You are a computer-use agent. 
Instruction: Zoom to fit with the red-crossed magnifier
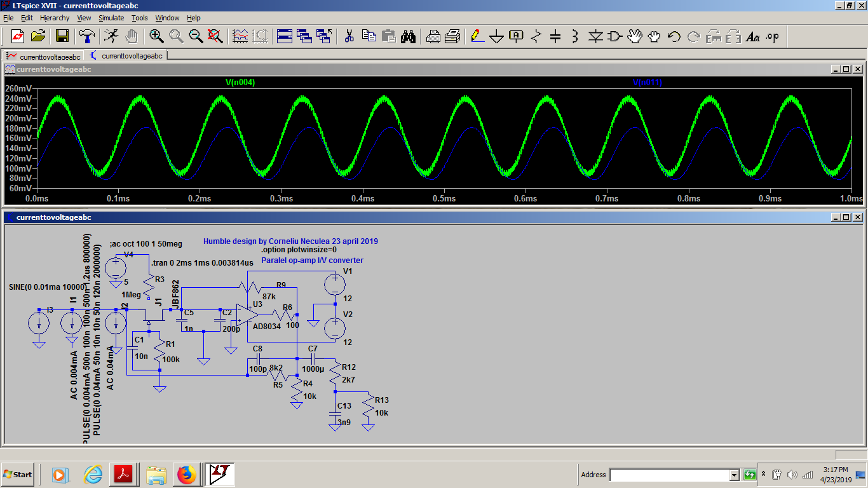[x=215, y=36]
